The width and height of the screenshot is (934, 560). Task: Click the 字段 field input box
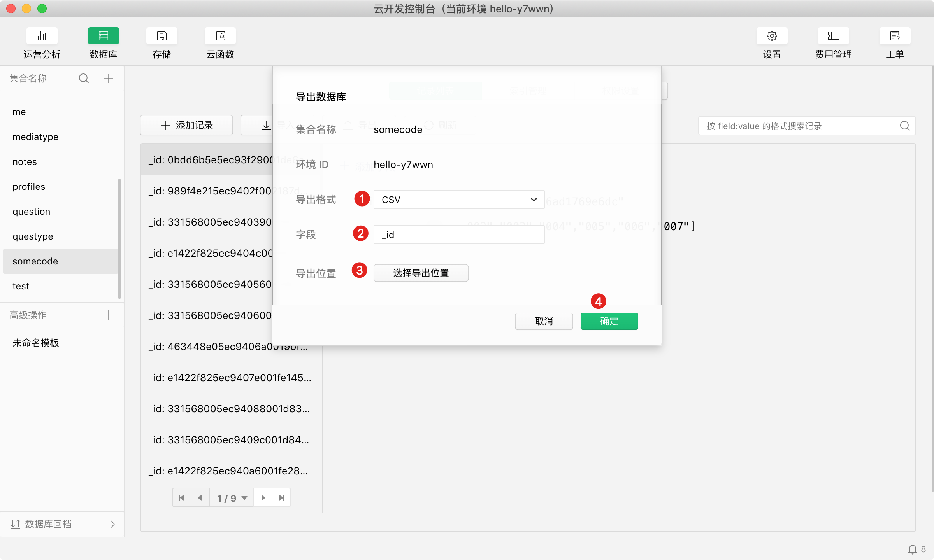[x=459, y=234]
